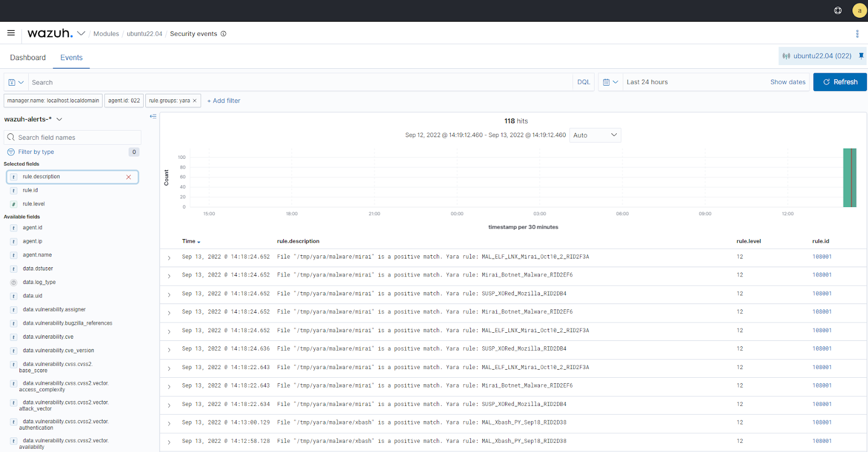Remove the rule.groups: yara filter

pos(195,101)
